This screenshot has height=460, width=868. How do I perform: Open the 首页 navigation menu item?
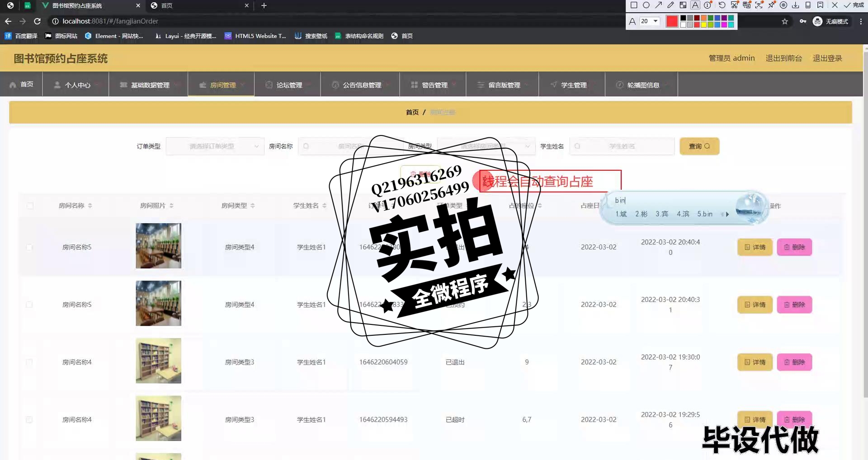click(x=21, y=84)
